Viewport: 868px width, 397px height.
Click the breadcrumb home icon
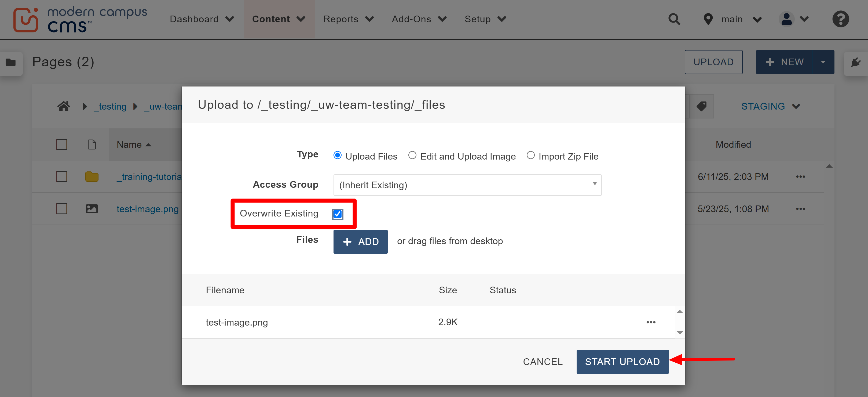[x=64, y=106]
